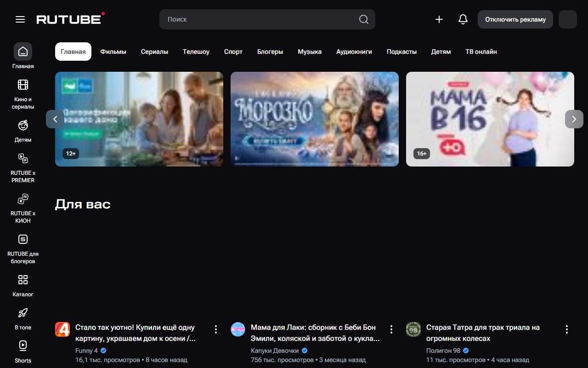Image resolution: width=588 pixels, height=368 pixels.
Task: Open options menu for Полигон 98 video
Action: [x=567, y=329]
